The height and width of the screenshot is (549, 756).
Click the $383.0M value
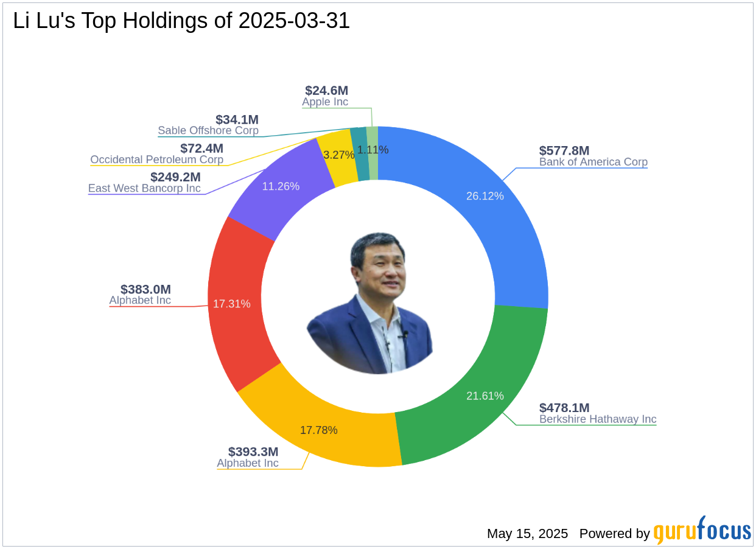(145, 288)
